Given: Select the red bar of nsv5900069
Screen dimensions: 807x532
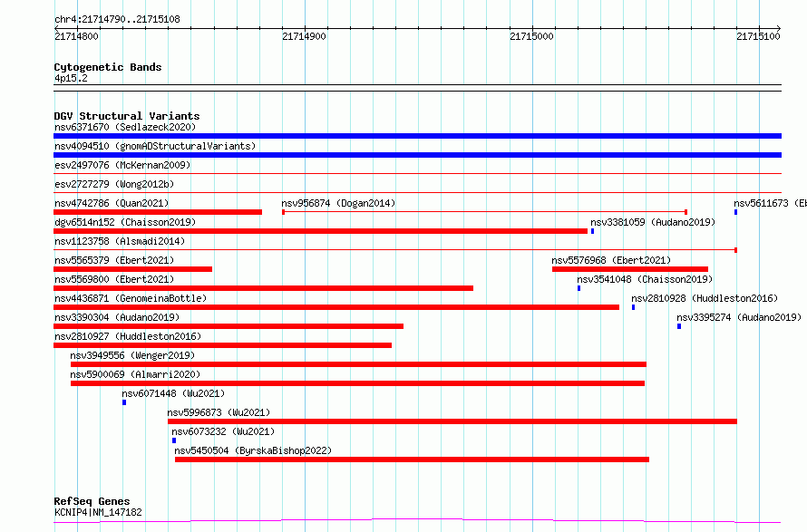Looking at the screenshot, I should 357,383.
